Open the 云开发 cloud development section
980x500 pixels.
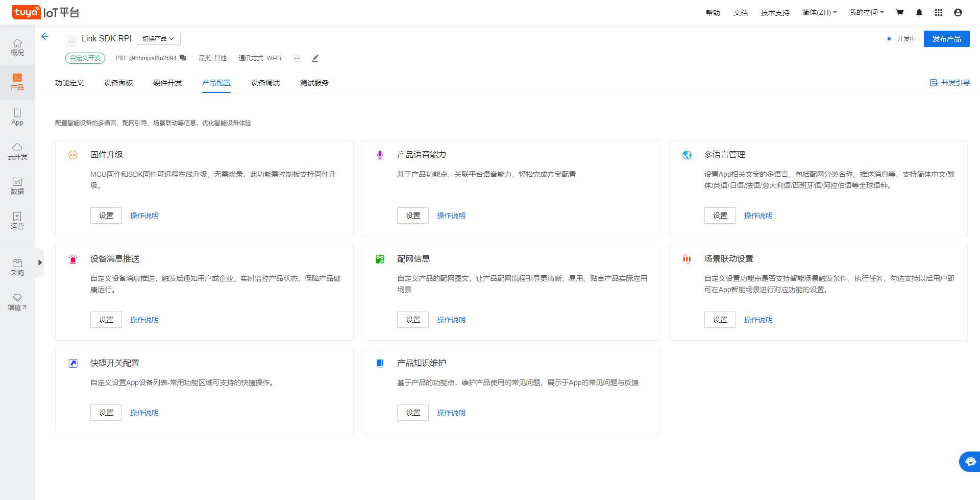17,152
